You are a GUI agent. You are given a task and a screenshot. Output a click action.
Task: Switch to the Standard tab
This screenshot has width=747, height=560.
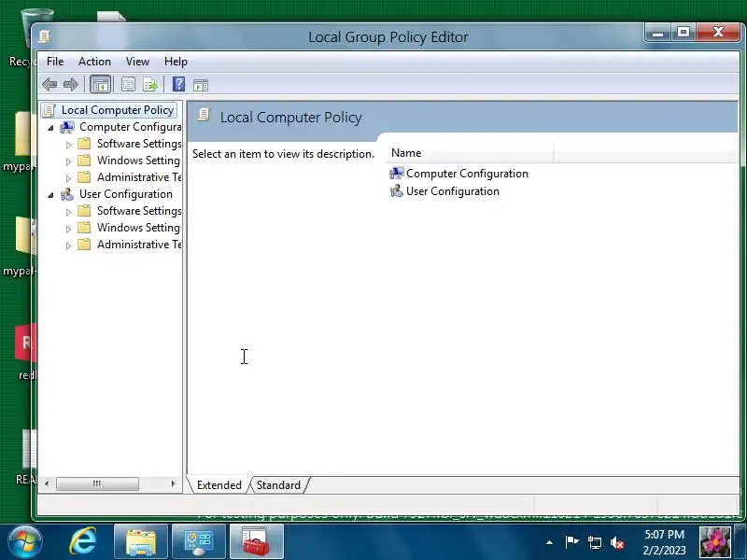[278, 484]
